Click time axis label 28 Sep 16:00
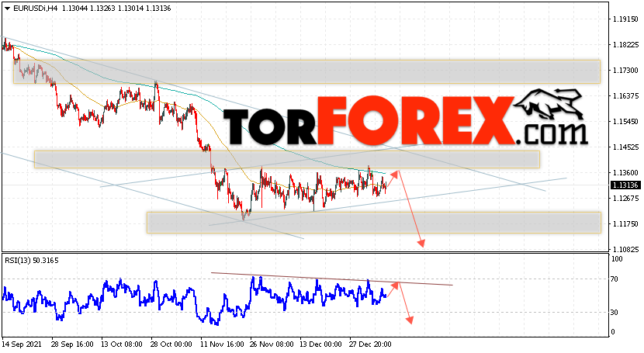The width and height of the screenshot is (644, 353). pos(72,344)
